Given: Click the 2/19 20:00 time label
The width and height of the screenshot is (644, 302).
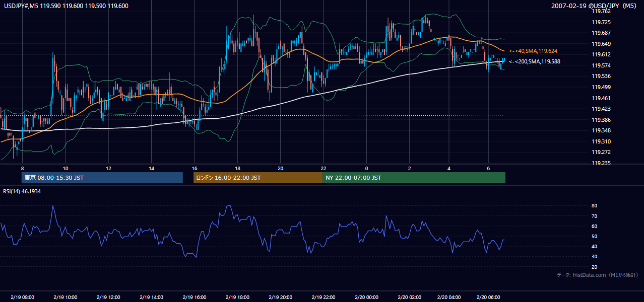Looking at the screenshot, I should pos(280,297).
